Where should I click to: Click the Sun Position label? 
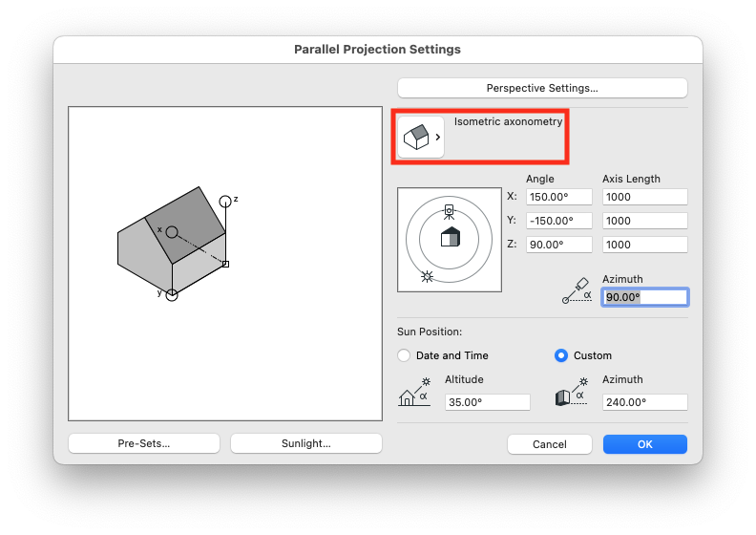[430, 332]
